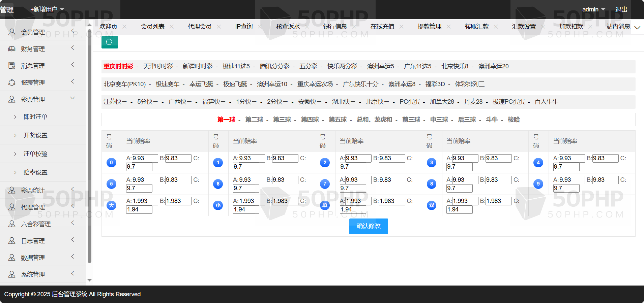Click the 报表管理 sidebar icon
The image size is (644, 303).
(12, 82)
